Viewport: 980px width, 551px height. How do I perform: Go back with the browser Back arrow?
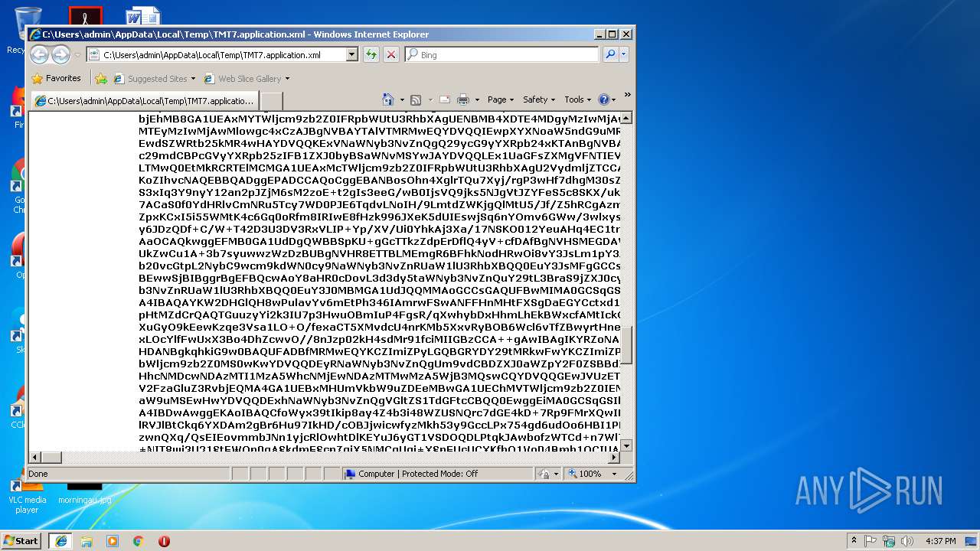pyautogui.click(x=40, y=54)
